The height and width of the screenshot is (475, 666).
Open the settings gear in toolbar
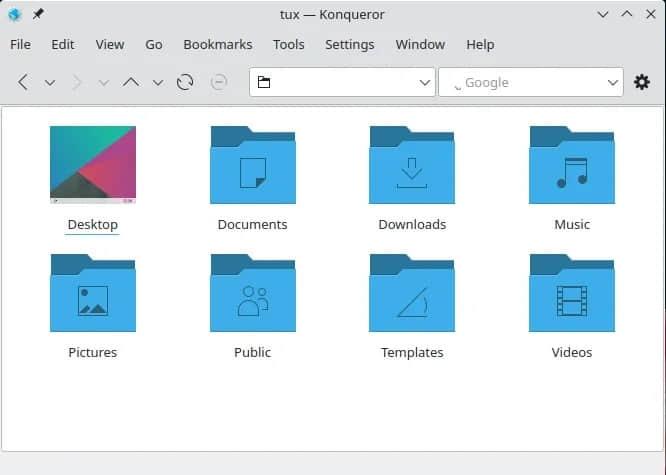[x=642, y=82]
